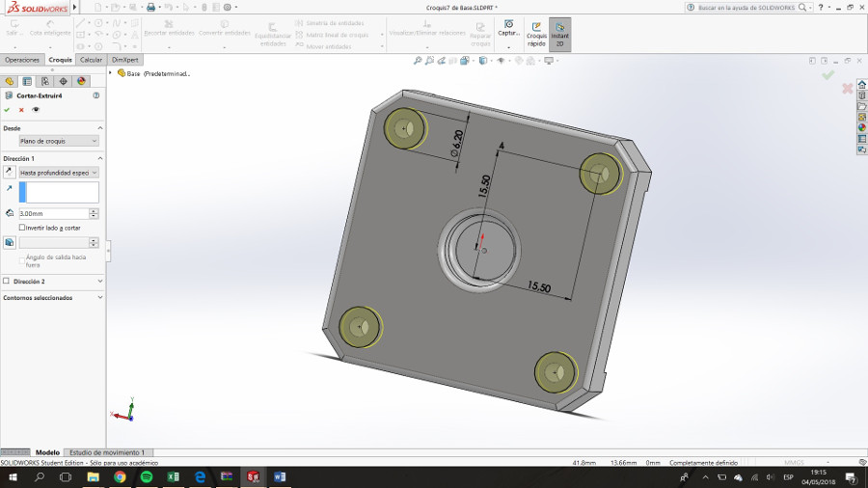Open the help question mark menu in title bar
Image resolution: width=868 pixels, height=488 pixels.
(821, 7)
